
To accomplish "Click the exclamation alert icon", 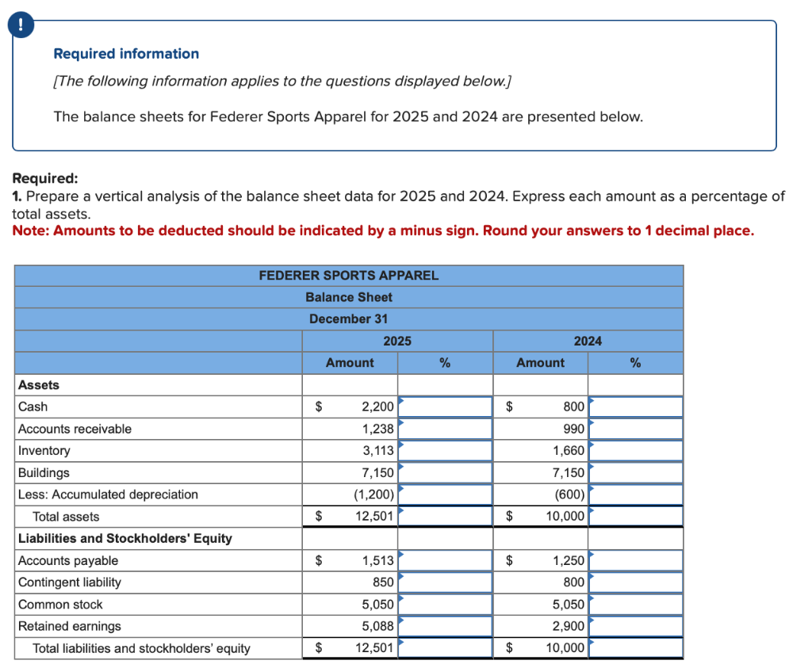I will click(x=21, y=25).
